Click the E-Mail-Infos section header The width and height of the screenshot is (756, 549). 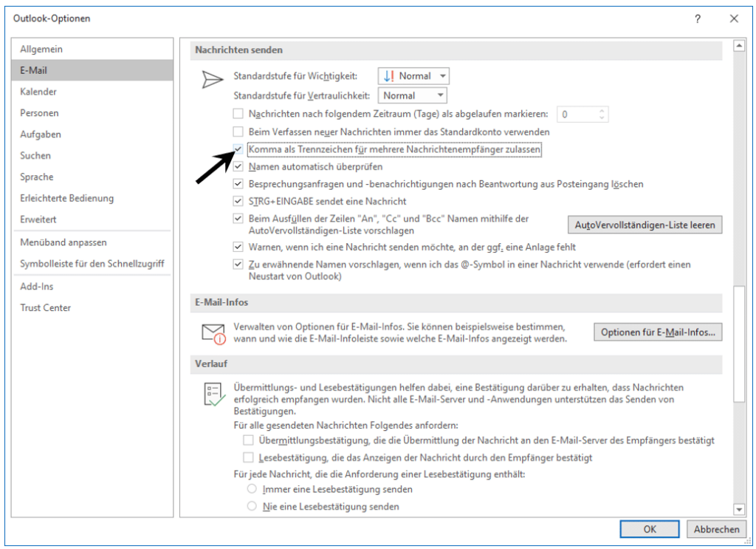[x=456, y=302]
